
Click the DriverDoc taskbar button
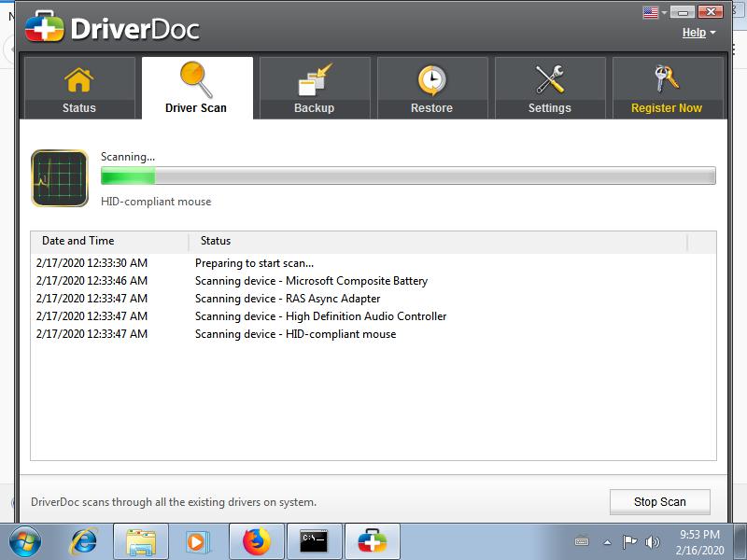pyautogui.click(x=372, y=542)
